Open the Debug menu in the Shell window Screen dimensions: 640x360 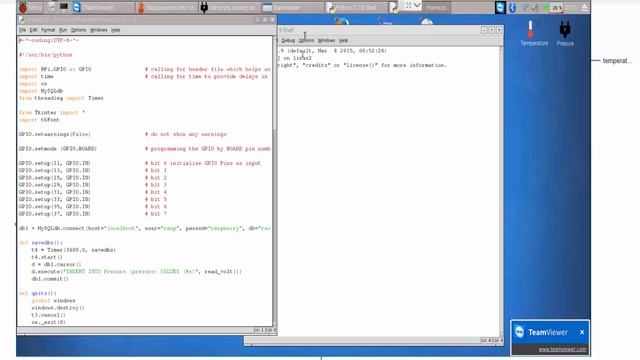(x=288, y=40)
